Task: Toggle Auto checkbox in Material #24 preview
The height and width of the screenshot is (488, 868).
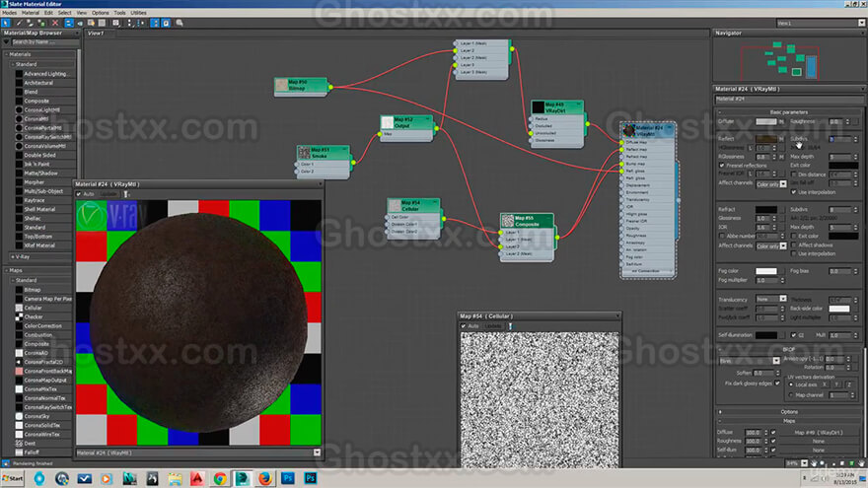Action: click(x=79, y=194)
